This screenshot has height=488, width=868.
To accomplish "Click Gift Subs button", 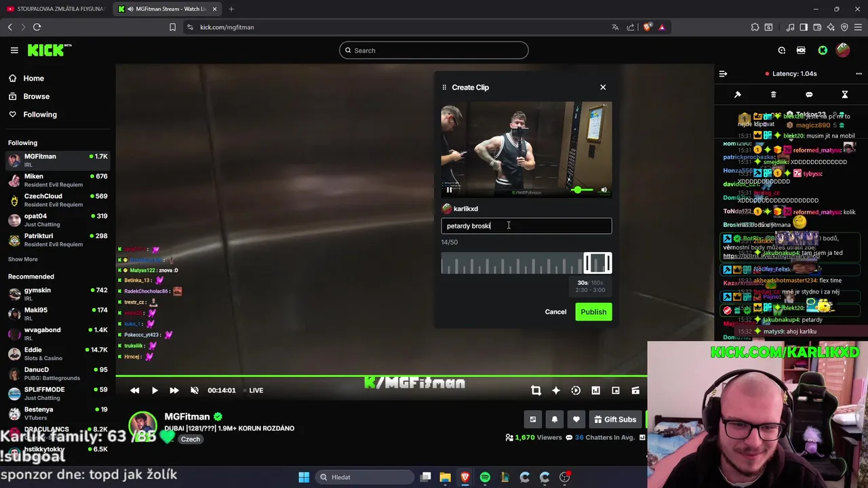I will pyautogui.click(x=615, y=420).
